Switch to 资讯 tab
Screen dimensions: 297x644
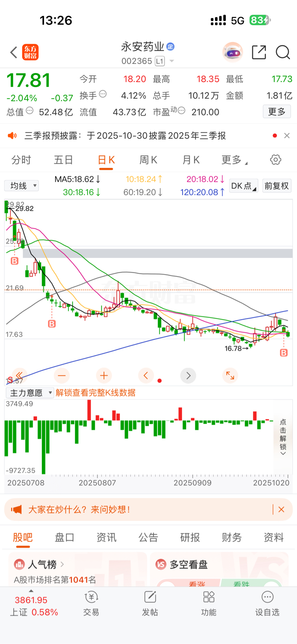(106, 538)
